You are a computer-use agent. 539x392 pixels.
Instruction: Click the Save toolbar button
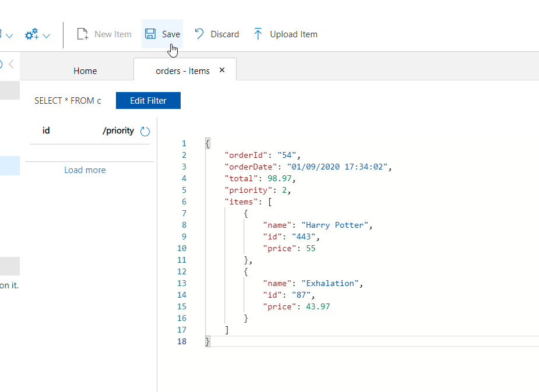tap(162, 34)
